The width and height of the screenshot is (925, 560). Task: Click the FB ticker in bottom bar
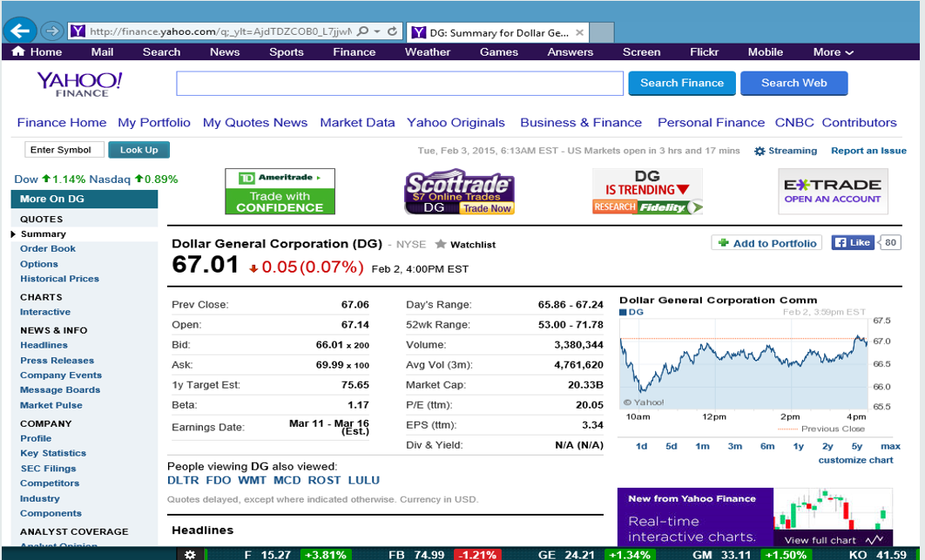click(395, 555)
